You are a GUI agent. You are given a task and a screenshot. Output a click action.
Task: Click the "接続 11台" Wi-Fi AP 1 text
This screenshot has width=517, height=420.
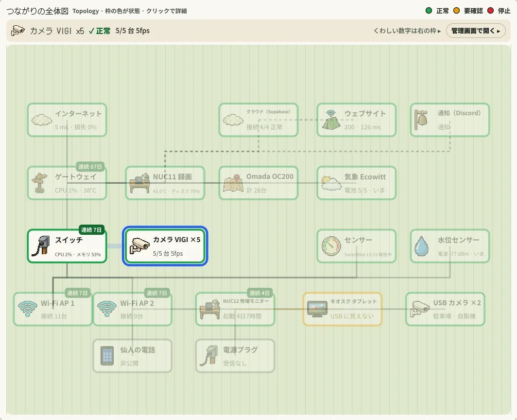point(54,316)
